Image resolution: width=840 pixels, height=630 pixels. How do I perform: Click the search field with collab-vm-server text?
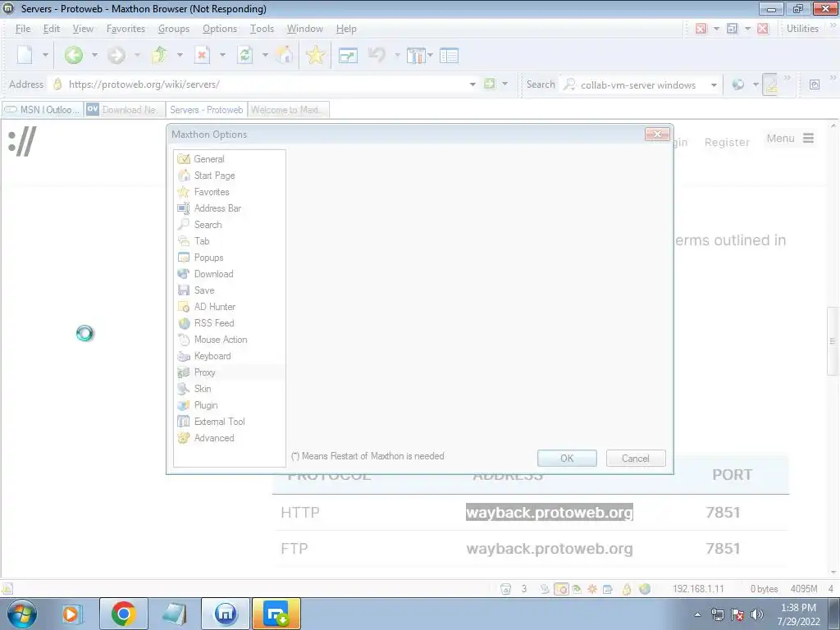coord(641,84)
